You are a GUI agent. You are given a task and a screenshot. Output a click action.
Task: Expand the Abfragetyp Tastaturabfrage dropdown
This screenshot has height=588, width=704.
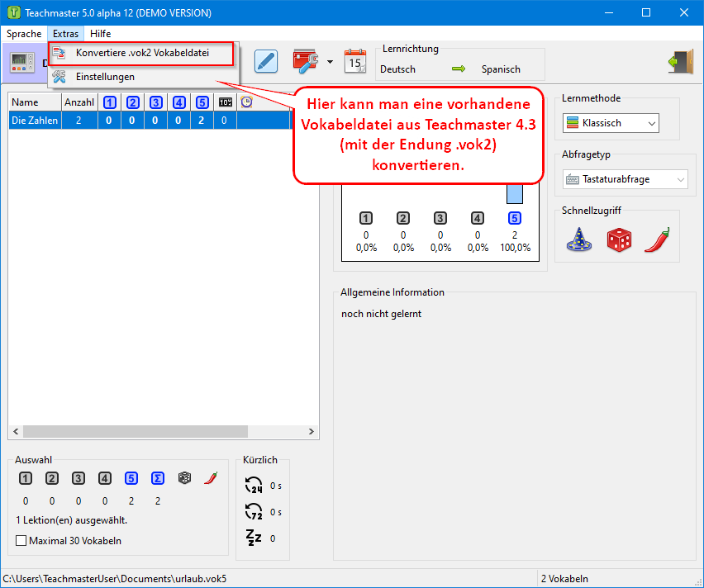(x=625, y=179)
